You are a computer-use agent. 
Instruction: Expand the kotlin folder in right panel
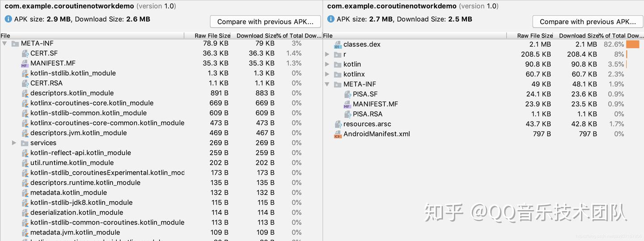[327, 64]
